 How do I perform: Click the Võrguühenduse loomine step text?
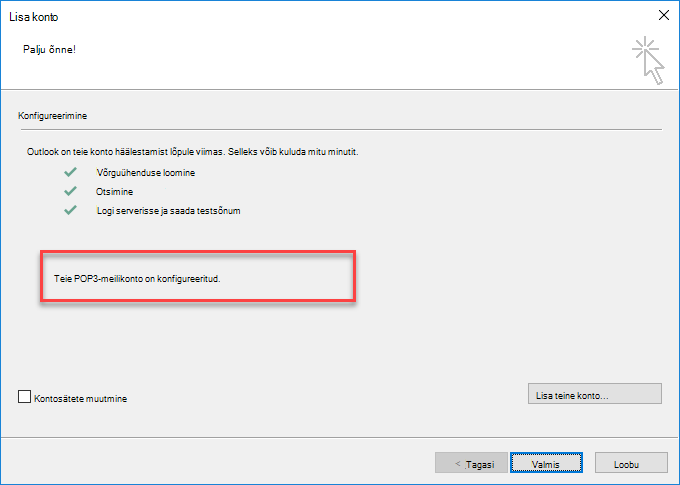coord(146,173)
